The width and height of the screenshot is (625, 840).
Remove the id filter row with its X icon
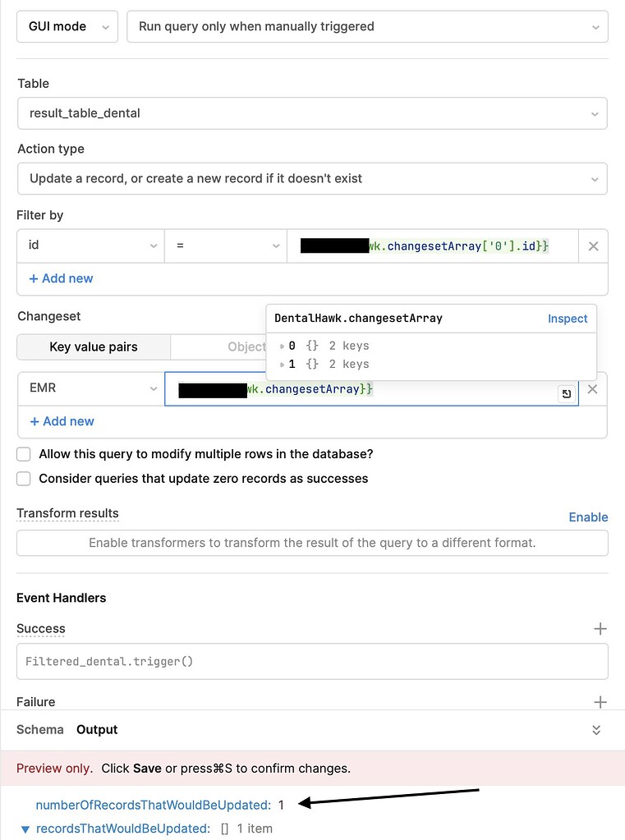pyautogui.click(x=593, y=246)
